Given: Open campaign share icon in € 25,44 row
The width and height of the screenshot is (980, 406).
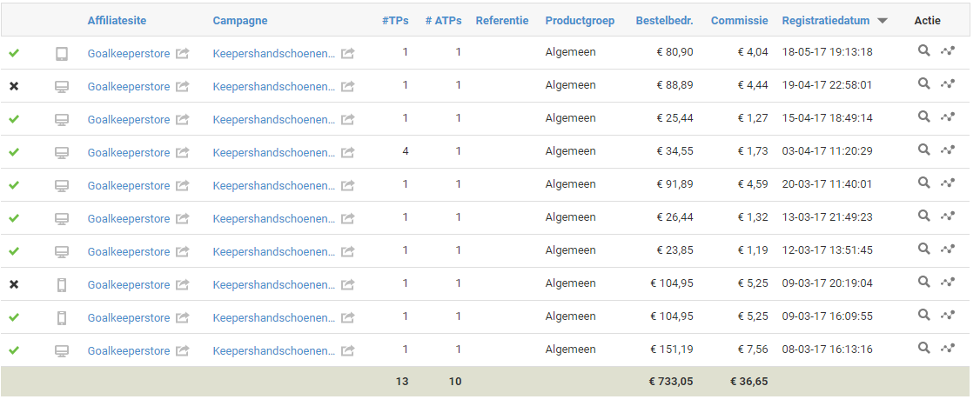Looking at the screenshot, I should coord(347,119).
